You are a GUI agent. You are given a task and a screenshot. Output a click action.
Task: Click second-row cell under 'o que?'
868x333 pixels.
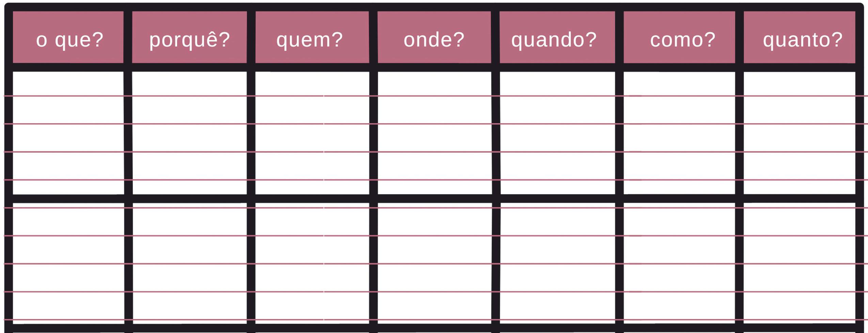click(x=68, y=263)
